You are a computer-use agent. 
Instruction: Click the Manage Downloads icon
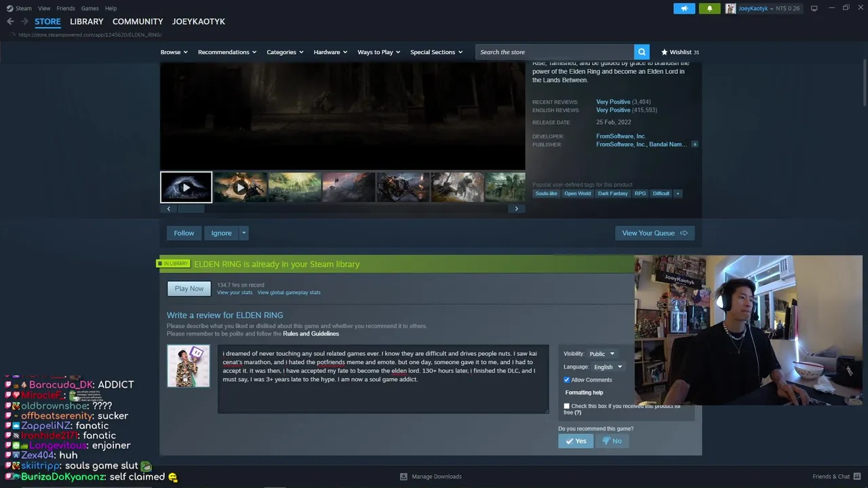[x=403, y=476]
